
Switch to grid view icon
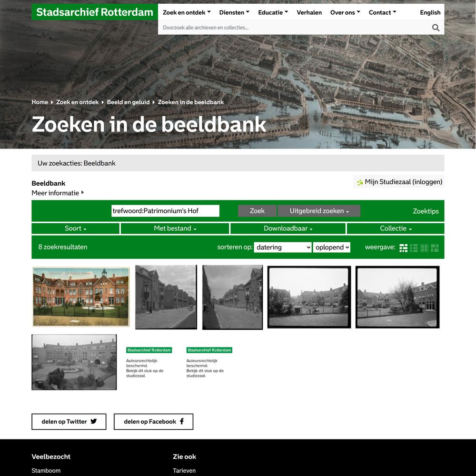coord(424,248)
